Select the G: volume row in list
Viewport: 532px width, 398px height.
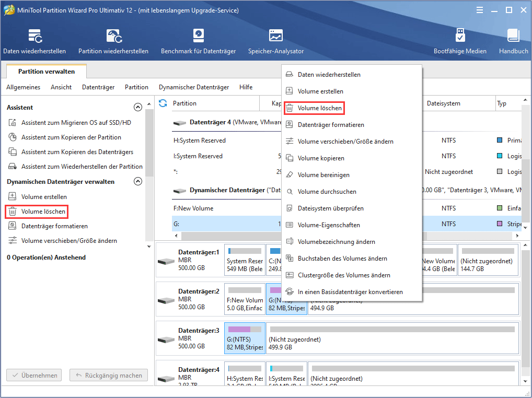227,224
